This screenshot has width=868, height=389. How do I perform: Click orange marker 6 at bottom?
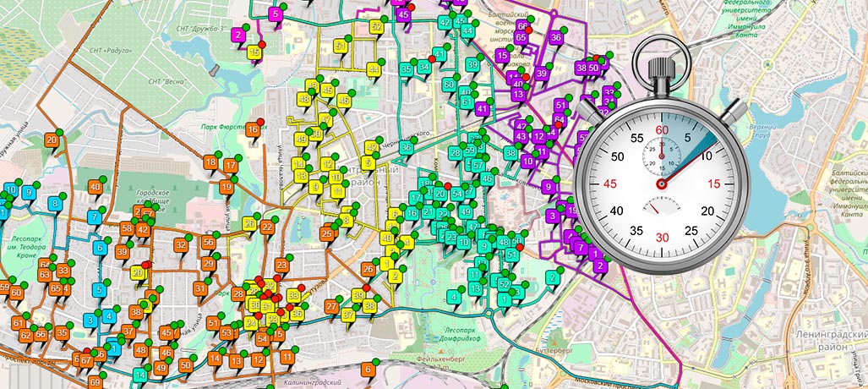click(x=368, y=370)
